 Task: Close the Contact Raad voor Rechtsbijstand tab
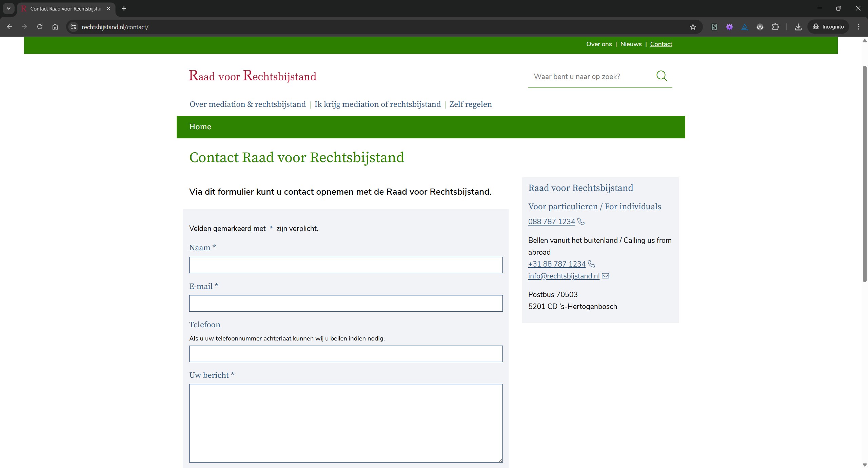[108, 8]
